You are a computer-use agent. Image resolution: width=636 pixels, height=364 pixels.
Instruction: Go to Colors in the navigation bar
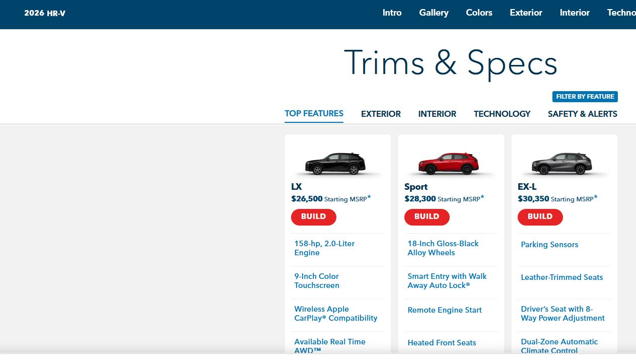[479, 13]
